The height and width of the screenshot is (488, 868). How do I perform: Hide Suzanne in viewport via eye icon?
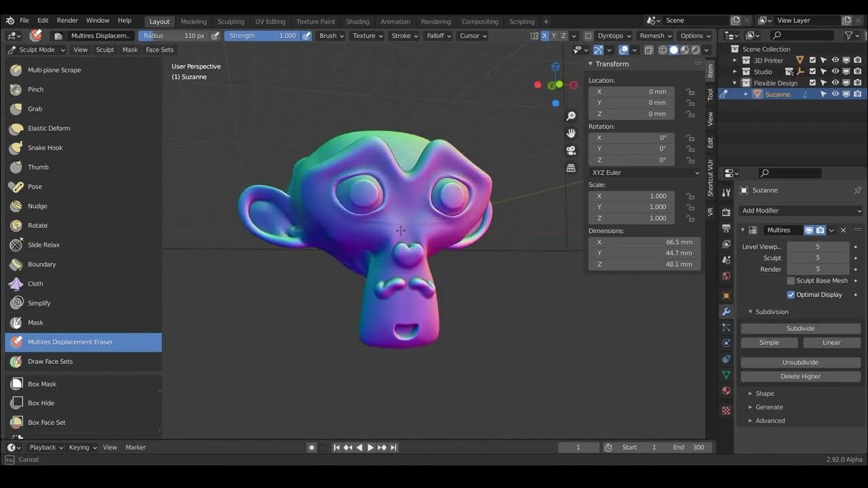835,94
